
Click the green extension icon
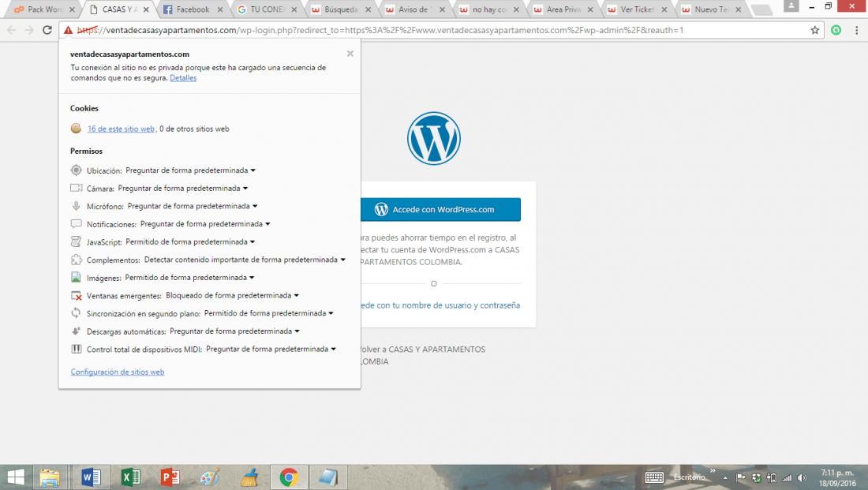(x=836, y=30)
